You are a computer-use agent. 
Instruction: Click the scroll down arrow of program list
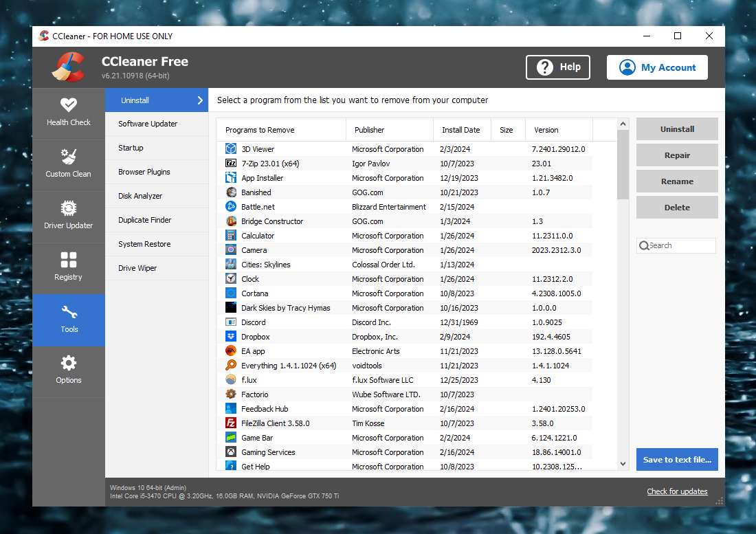(x=623, y=464)
